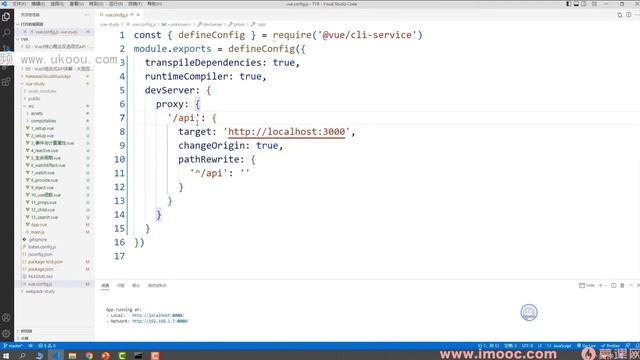Image resolution: width=640 pixels, height=360 pixels.
Task: Click the taskbar search magnifier
Action: pos(22,356)
